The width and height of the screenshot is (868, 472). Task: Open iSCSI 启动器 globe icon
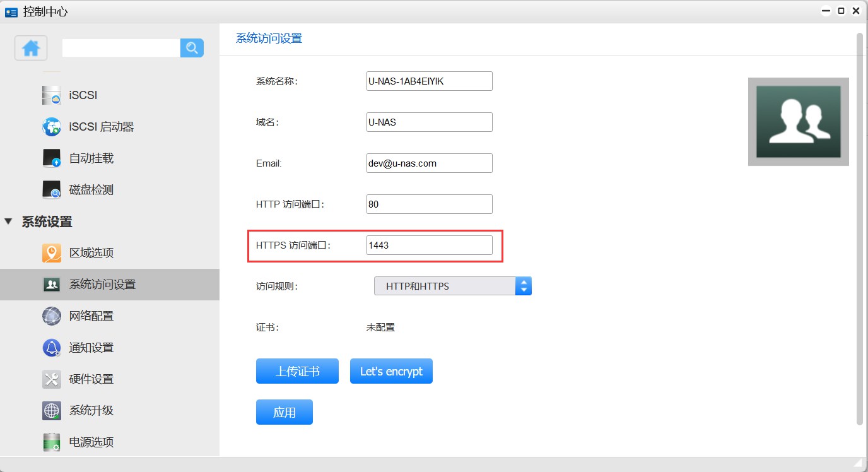(x=52, y=127)
